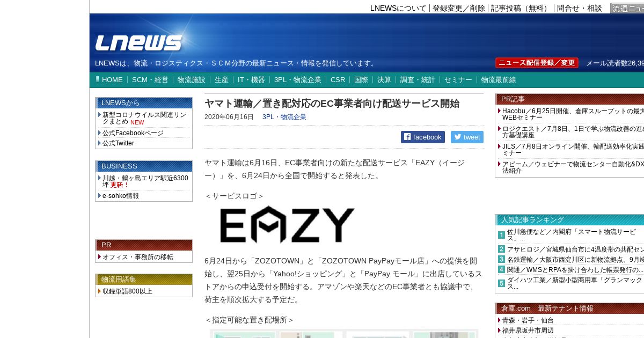Open ranking article アサヒロジ／宮城県仙台市
The width and height of the screenshot is (644, 338).
point(575,249)
